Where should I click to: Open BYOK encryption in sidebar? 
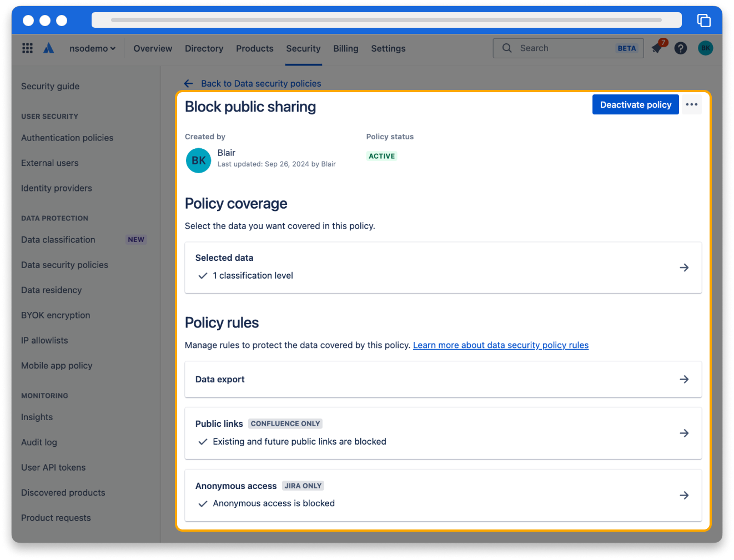56,315
